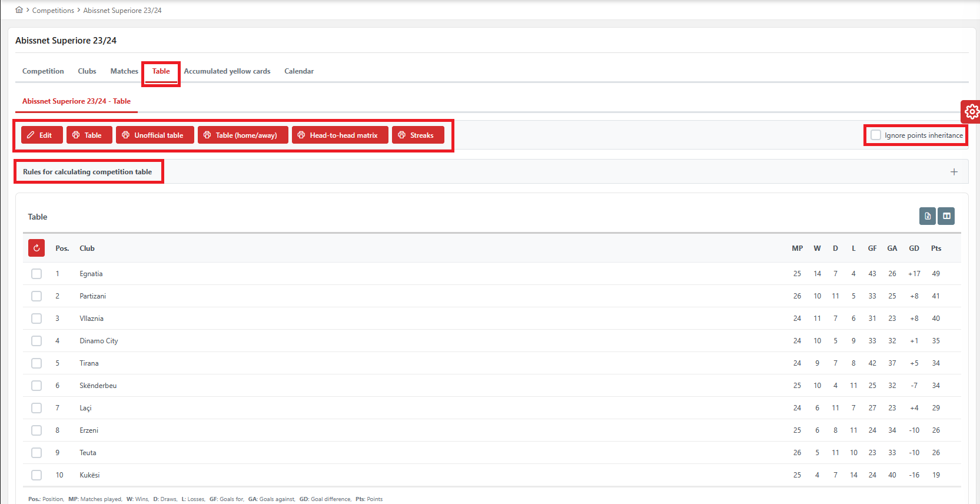The width and height of the screenshot is (980, 504).
Task: Expand Rules for calculating competition table
Action: [88, 172]
